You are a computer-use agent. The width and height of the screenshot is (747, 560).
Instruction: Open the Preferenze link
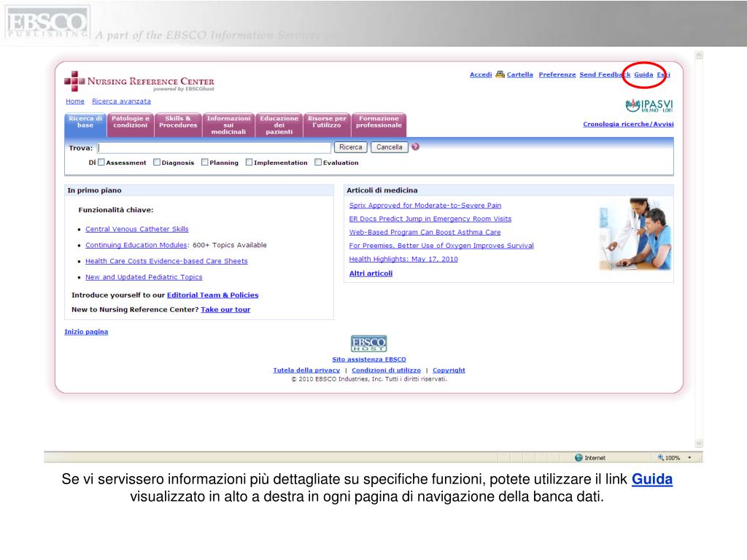(557, 75)
